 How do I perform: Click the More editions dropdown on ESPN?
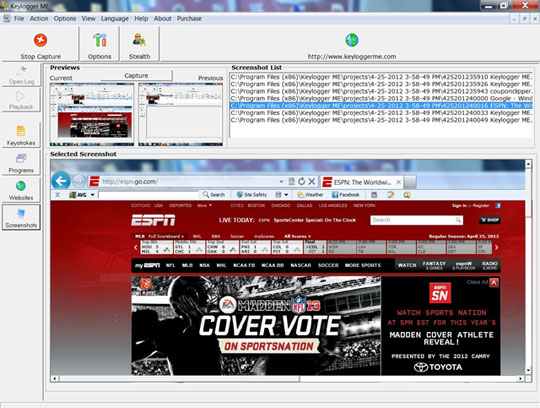(x=205, y=206)
